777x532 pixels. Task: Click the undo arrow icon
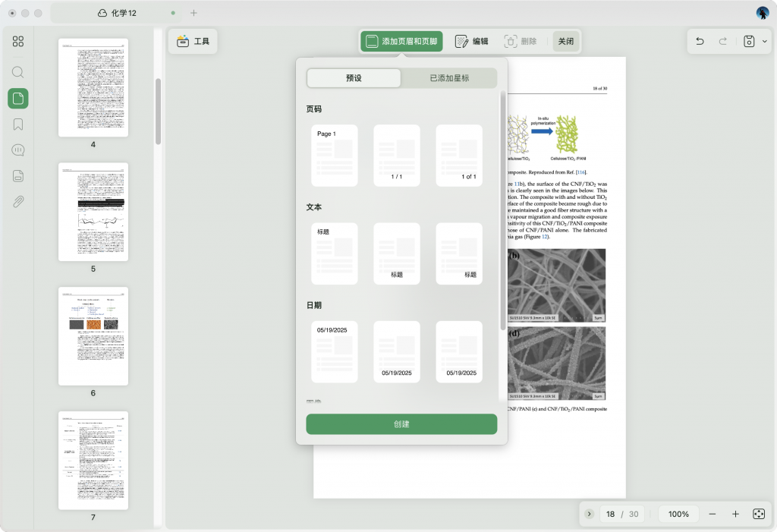coord(700,42)
